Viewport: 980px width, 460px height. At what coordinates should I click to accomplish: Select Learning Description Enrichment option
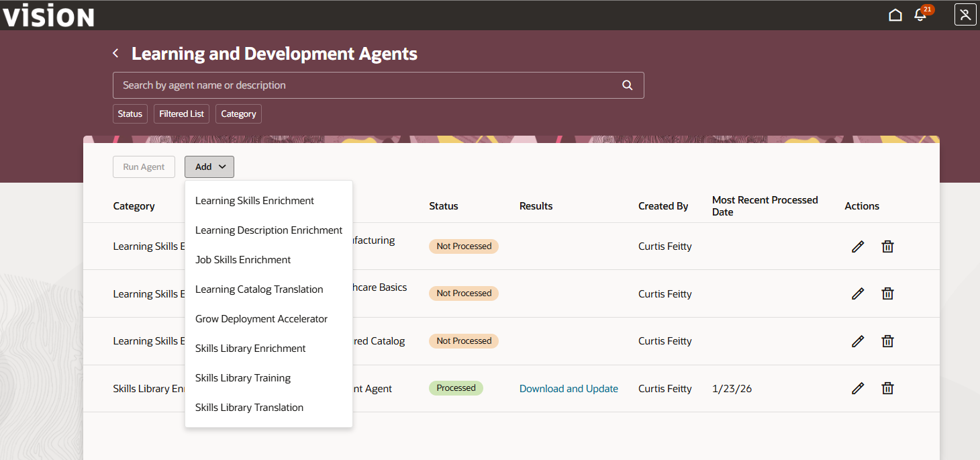tap(268, 230)
